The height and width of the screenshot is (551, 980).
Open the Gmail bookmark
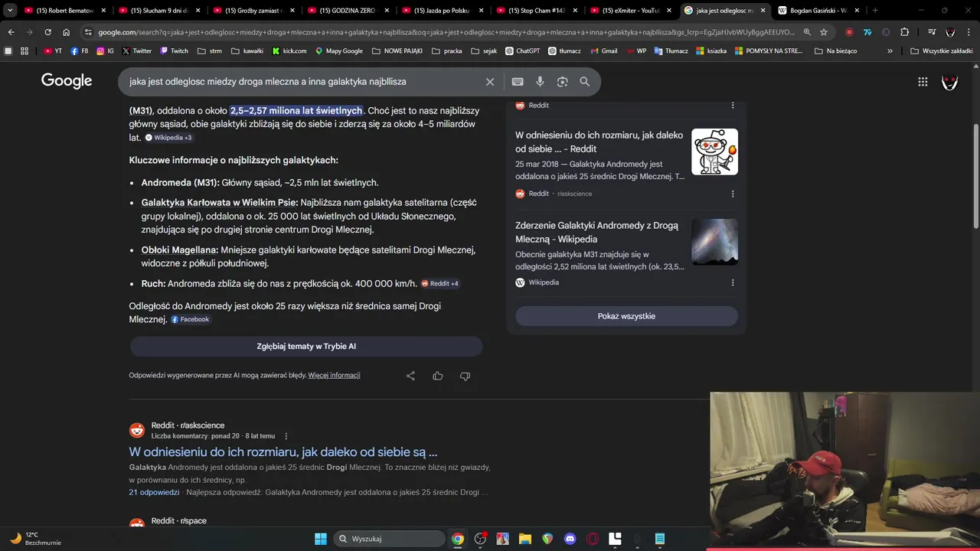pyautogui.click(x=603, y=51)
